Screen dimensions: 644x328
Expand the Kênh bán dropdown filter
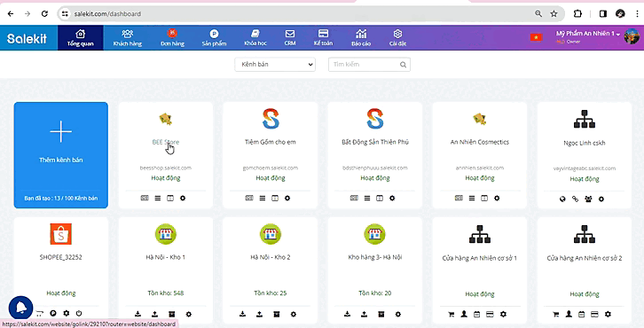[x=275, y=65]
